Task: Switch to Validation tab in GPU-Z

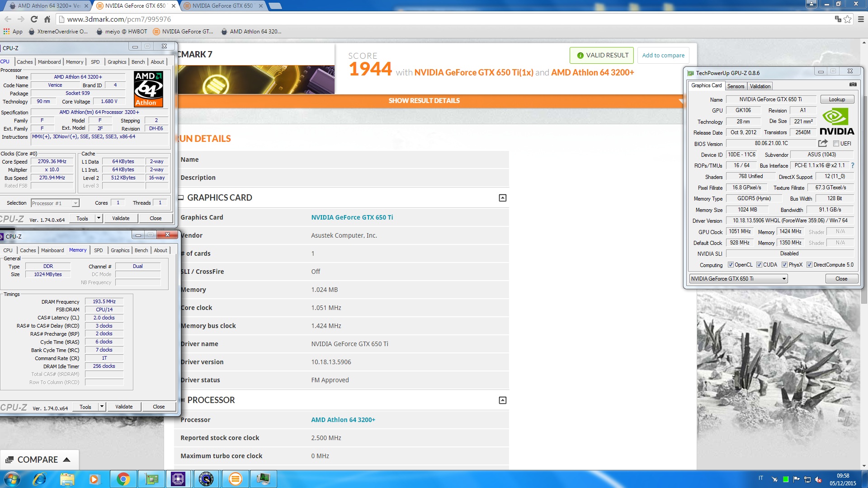Action: 760,86
